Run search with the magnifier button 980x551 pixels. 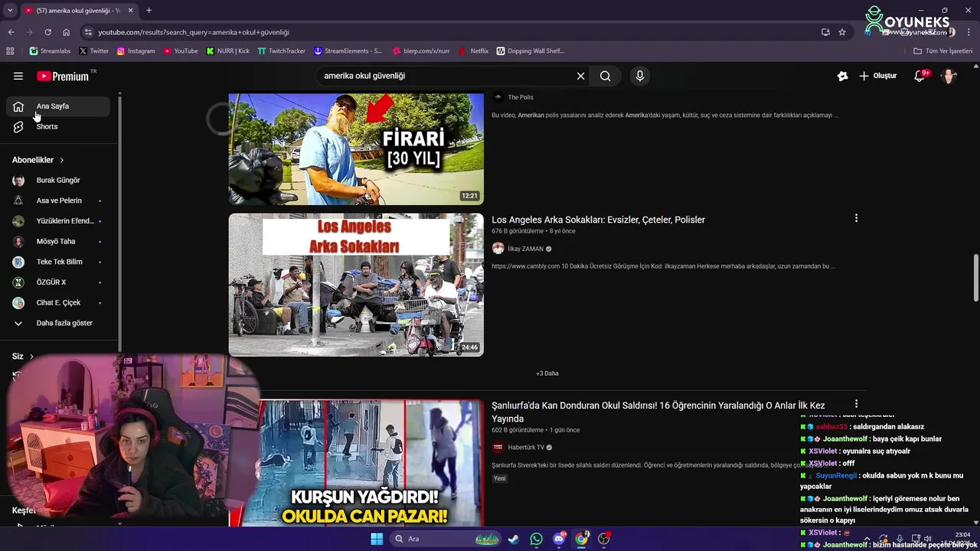point(605,76)
